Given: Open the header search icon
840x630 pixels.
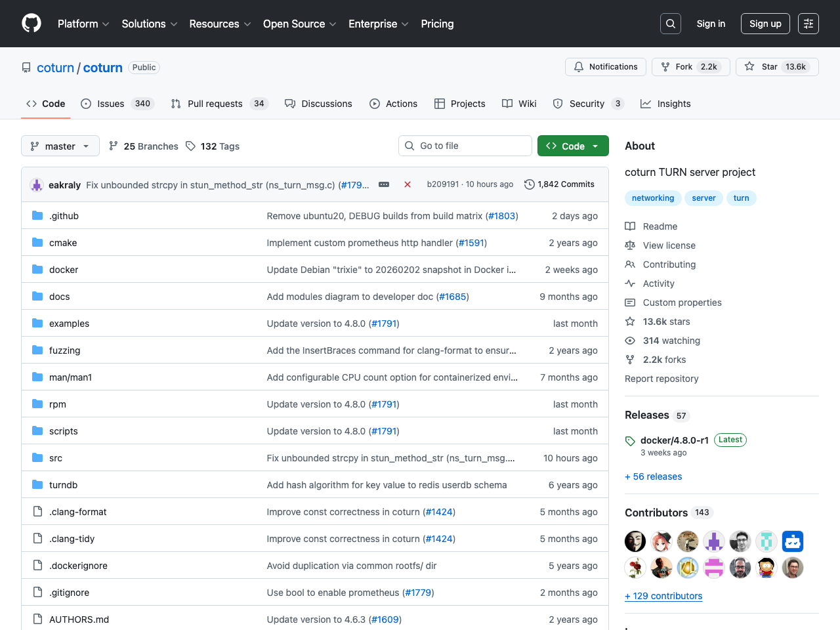Looking at the screenshot, I should pos(670,23).
